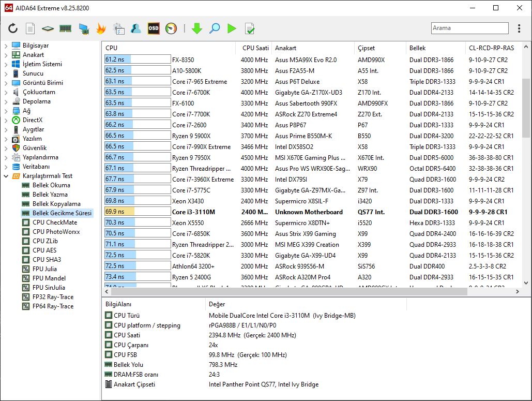Open the FPU Julia benchmark
The image size is (532, 401).
coord(44,269)
